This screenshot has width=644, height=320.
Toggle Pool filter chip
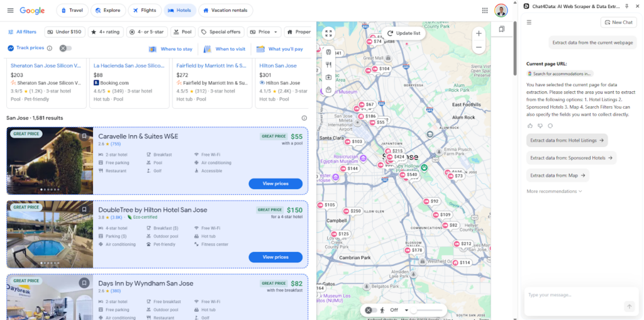point(183,31)
